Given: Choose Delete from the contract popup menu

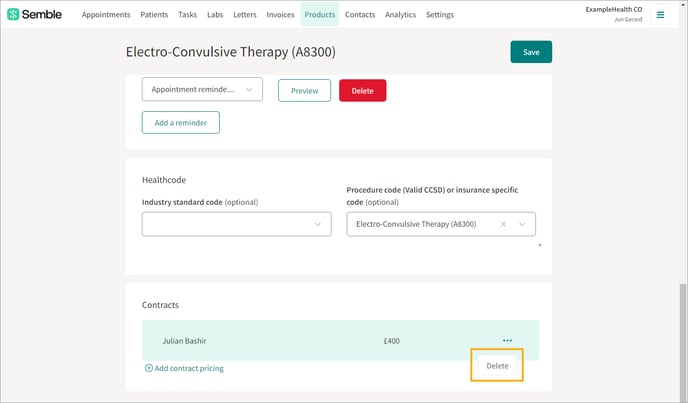Looking at the screenshot, I should (x=497, y=366).
